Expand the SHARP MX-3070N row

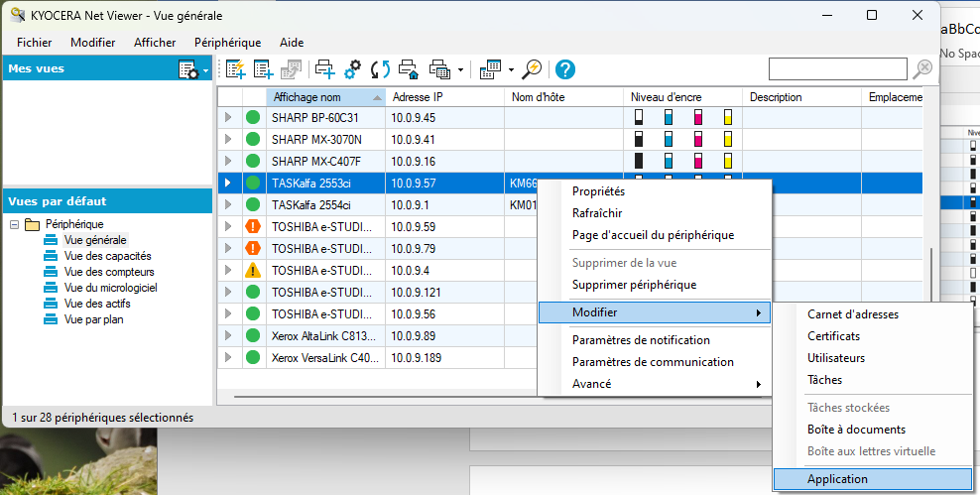228,140
